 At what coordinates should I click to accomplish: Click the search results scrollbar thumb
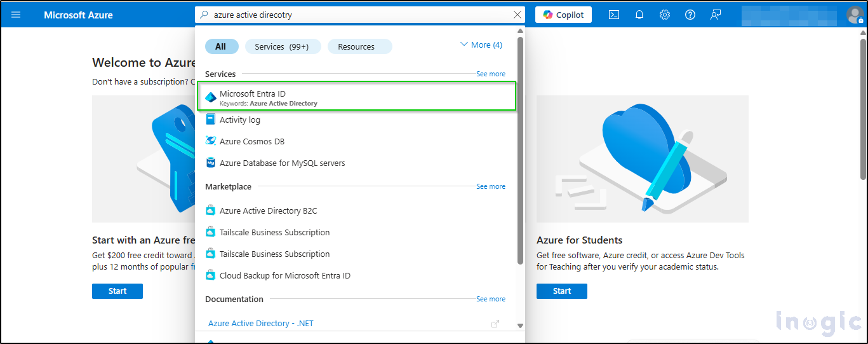tap(520, 150)
